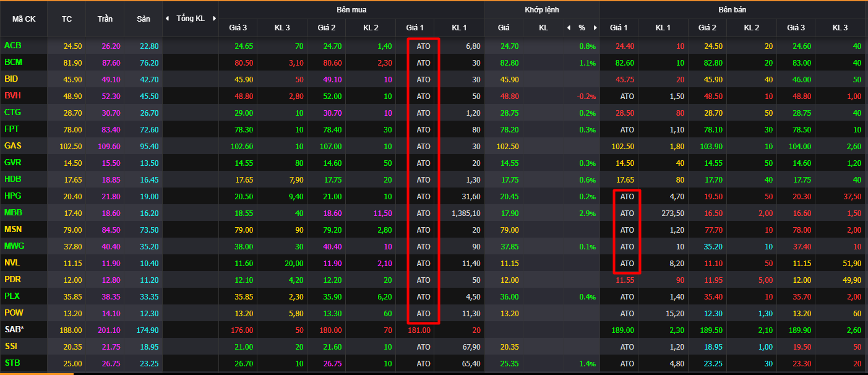
Task: Click the Tổng KL header label
Action: (191, 19)
